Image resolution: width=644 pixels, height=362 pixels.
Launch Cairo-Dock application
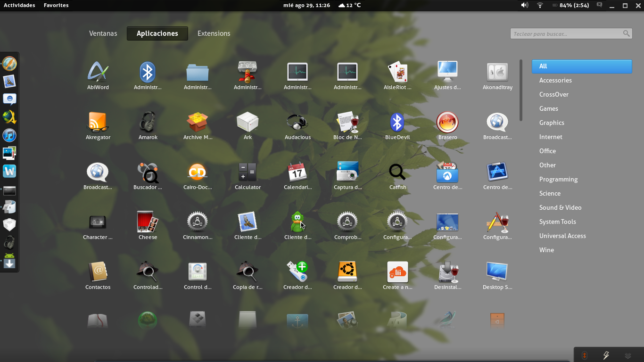[198, 175]
